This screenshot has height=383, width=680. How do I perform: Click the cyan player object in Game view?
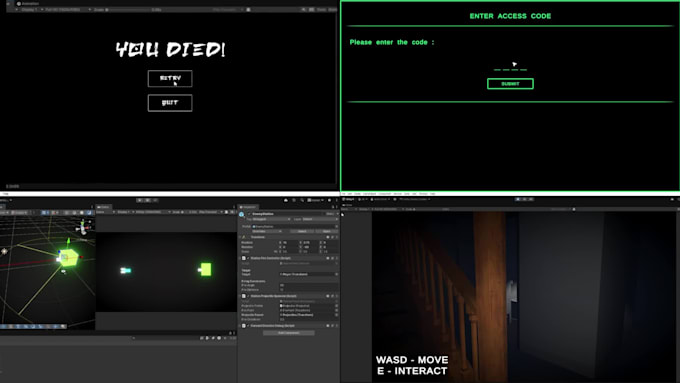coord(126,270)
